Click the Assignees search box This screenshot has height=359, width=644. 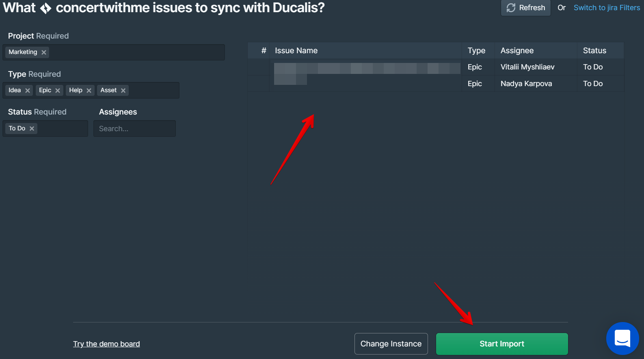pyautogui.click(x=134, y=128)
